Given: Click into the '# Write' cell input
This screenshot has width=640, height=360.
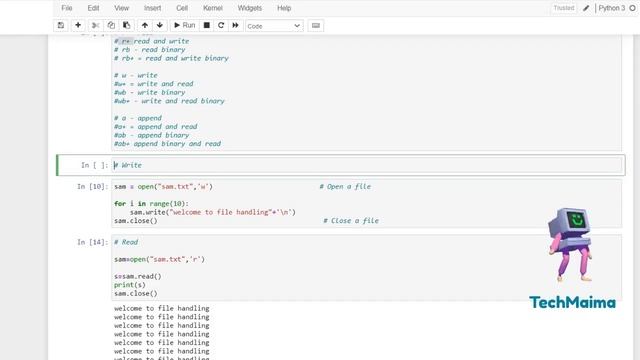Looking at the screenshot, I should pos(367,165).
